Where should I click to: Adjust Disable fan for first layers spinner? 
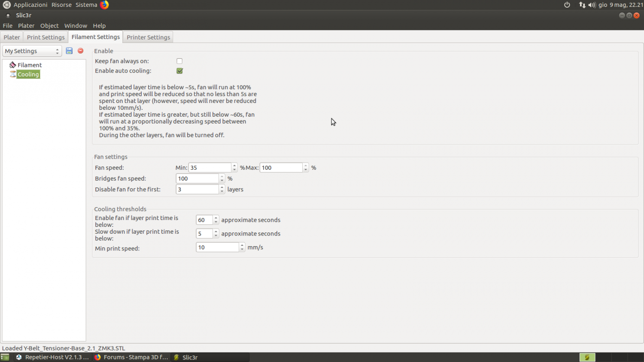tap(222, 189)
